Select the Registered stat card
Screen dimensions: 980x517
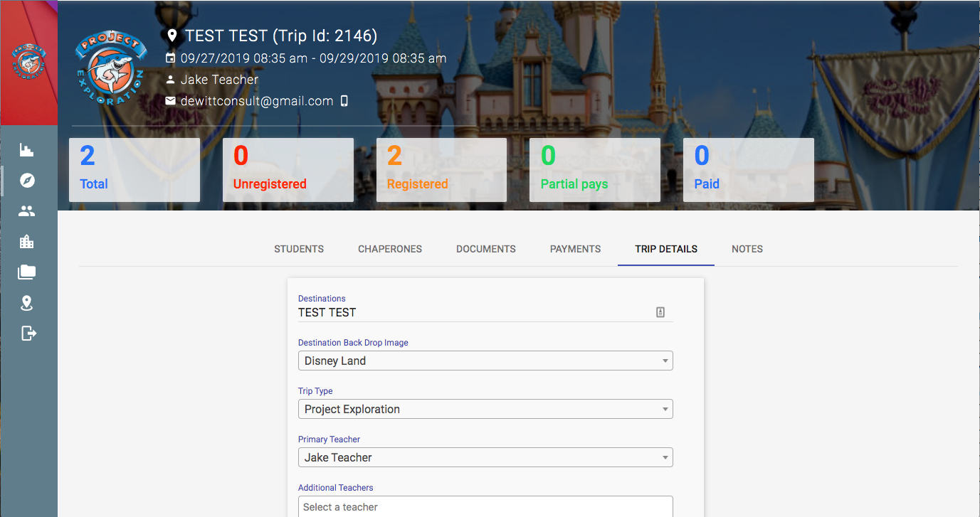coord(441,170)
